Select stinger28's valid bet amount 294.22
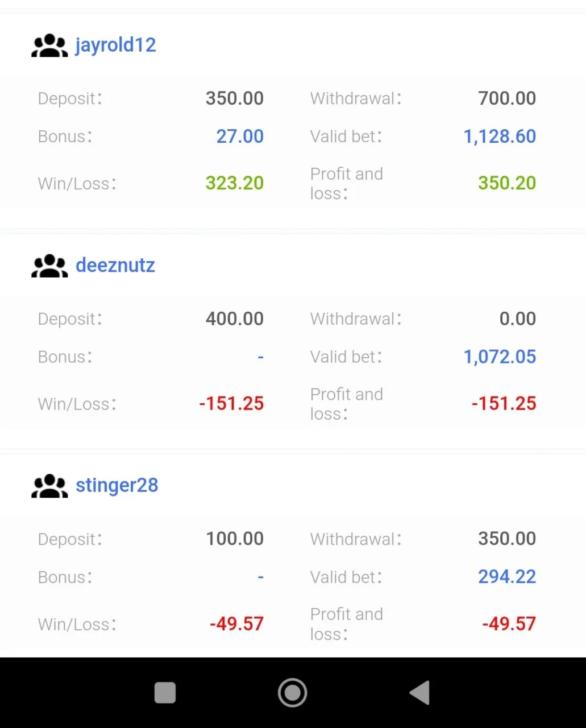586x728 pixels. 507,577
